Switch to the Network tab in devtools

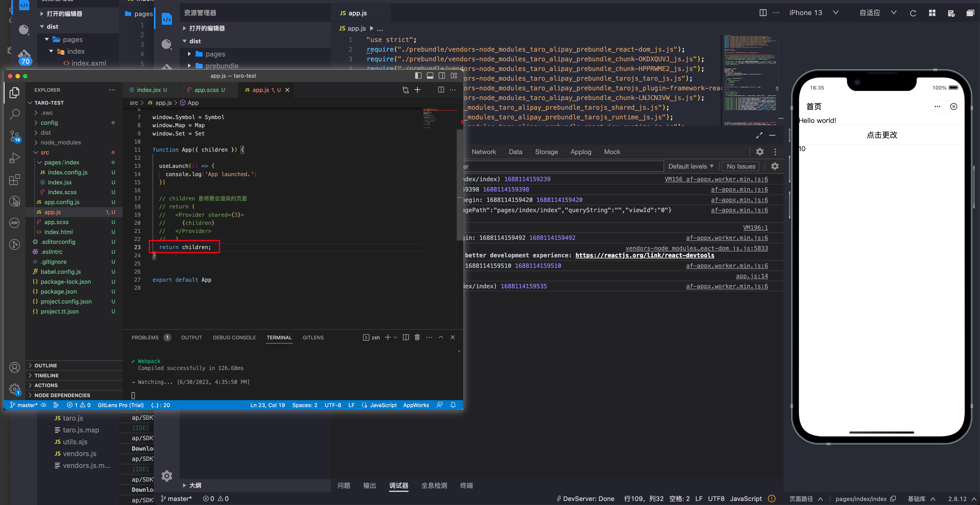pyautogui.click(x=484, y=152)
